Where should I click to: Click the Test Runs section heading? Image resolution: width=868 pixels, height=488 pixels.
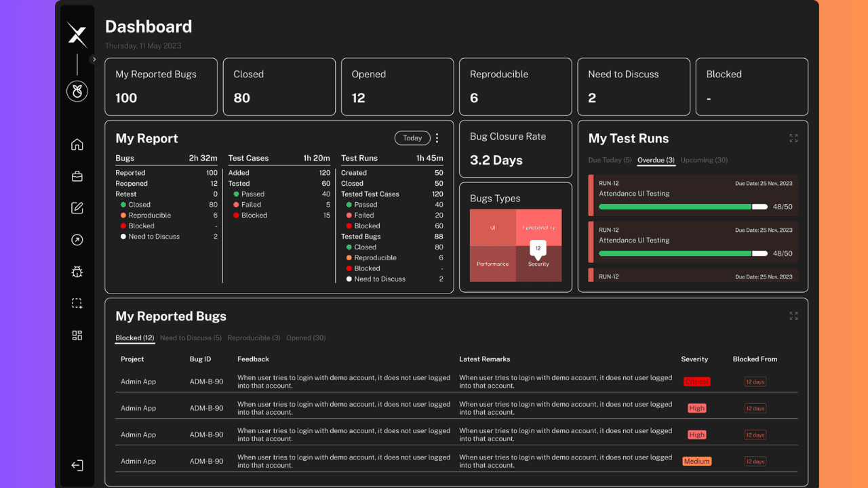(359, 158)
